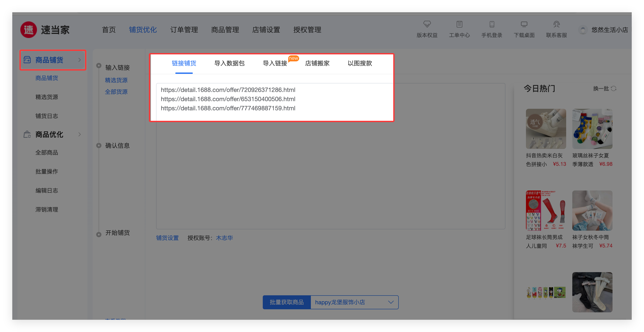Click inside the product links text area
Screen dimensions: 644x332
click(330, 162)
